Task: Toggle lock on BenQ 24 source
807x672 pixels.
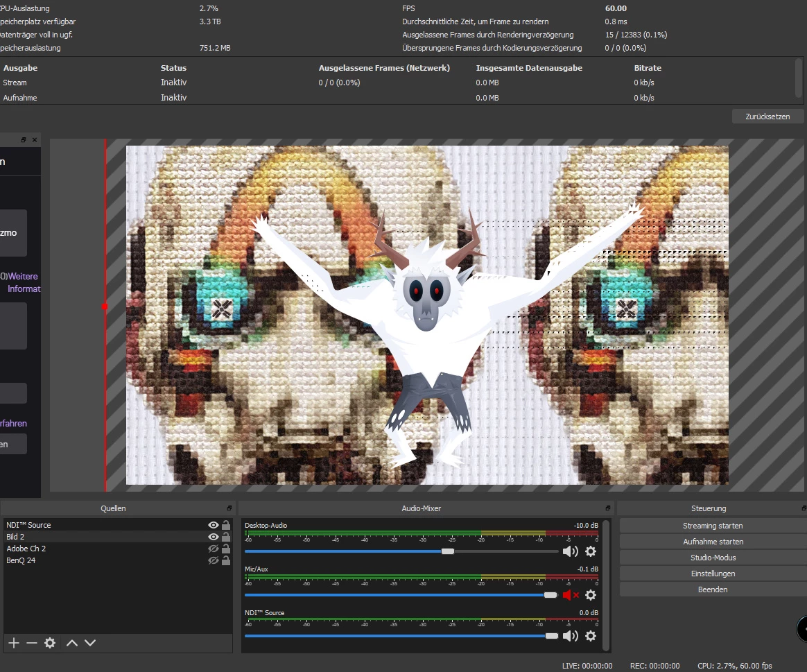Action: pyautogui.click(x=226, y=560)
